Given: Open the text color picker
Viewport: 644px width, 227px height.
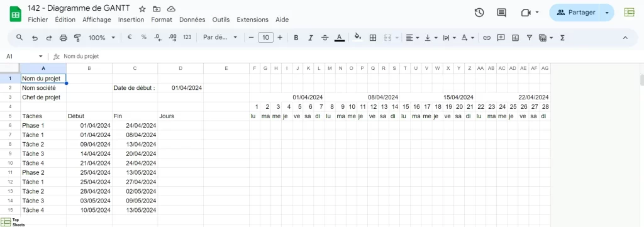Looking at the screenshot, I should [x=339, y=38].
